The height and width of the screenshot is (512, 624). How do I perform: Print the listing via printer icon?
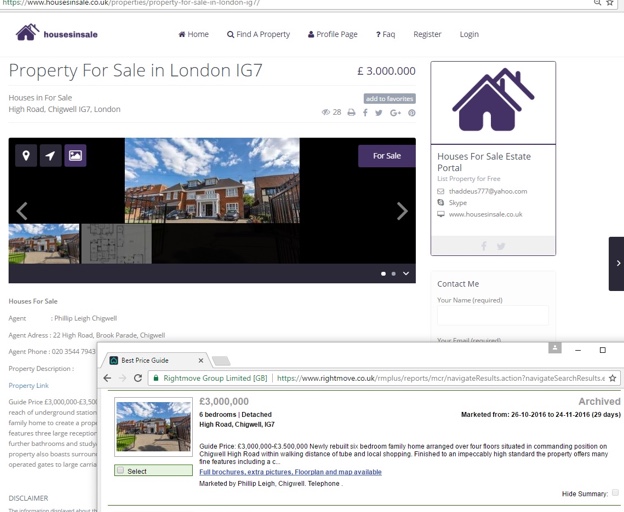coord(351,113)
